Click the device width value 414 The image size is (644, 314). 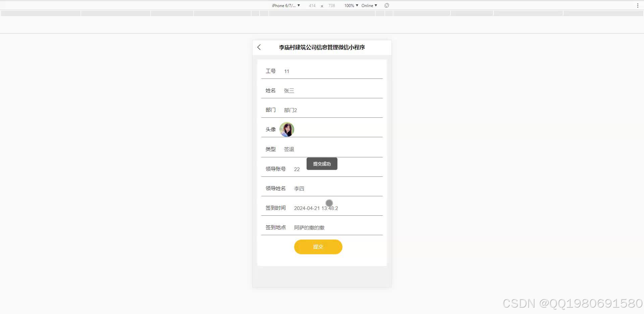point(312,5)
